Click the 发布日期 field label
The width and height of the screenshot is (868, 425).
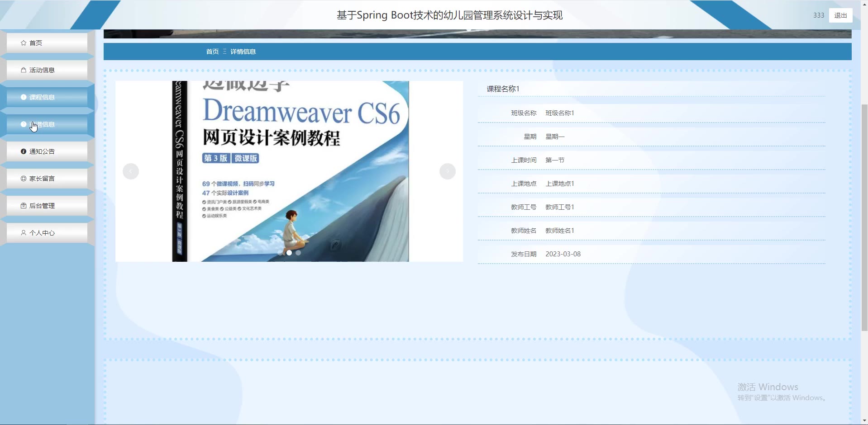click(x=524, y=254)
